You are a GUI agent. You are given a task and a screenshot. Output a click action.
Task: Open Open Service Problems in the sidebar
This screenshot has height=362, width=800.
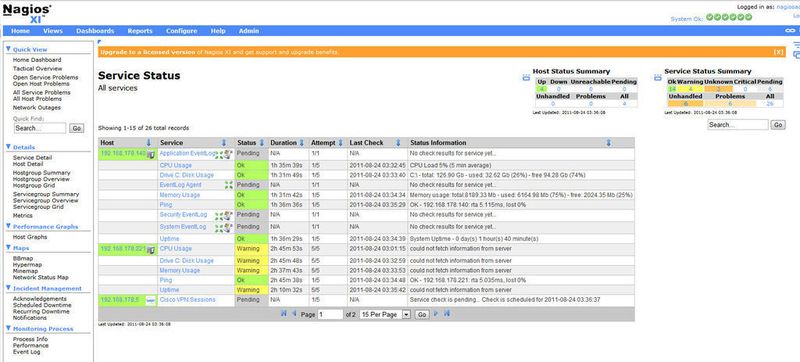point(45,77)
